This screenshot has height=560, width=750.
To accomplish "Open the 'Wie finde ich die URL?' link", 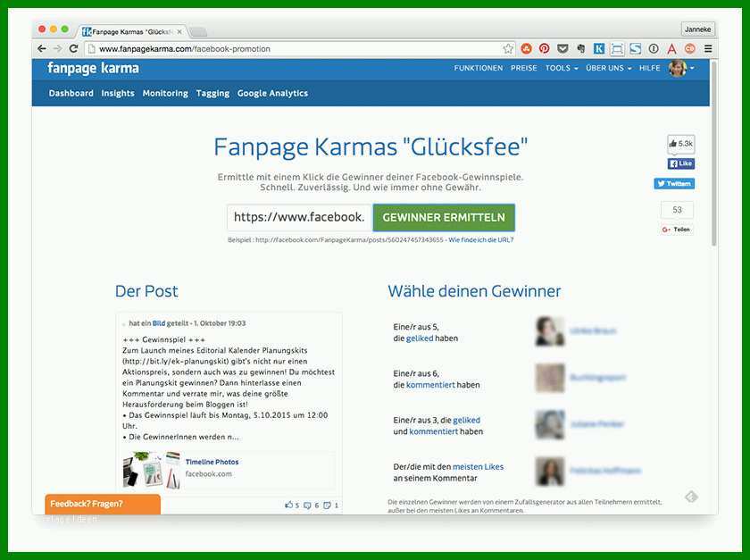I will (481, 239).
